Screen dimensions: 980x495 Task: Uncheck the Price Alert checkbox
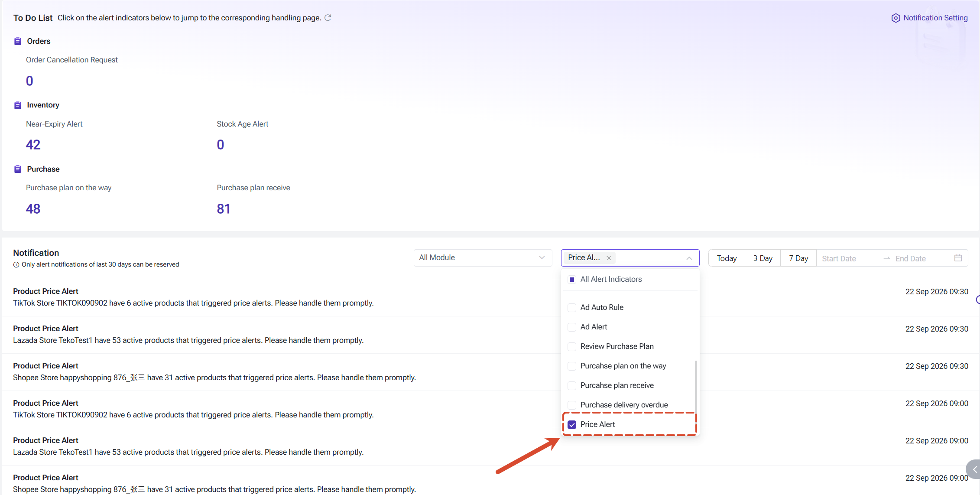[572, 425]
